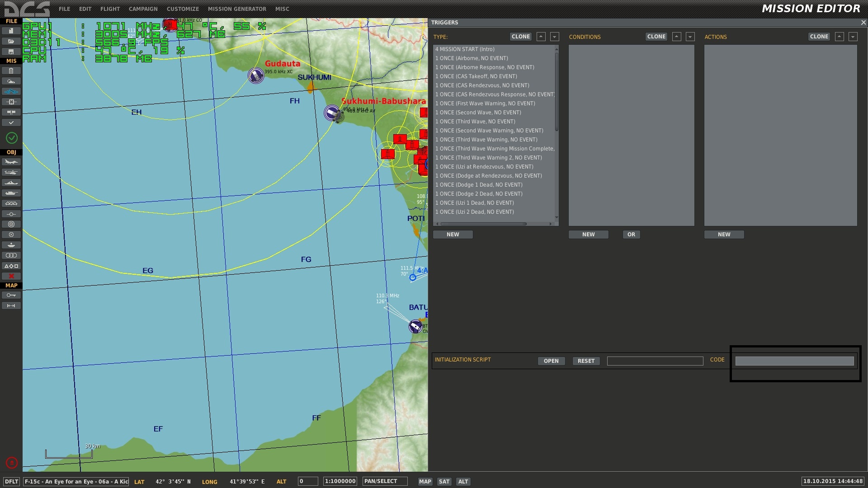Select trigger "1 ONCE (CAS Takeoff, NO EVENT)"
This screenshot has width=868, height=488.
[494, 76]
